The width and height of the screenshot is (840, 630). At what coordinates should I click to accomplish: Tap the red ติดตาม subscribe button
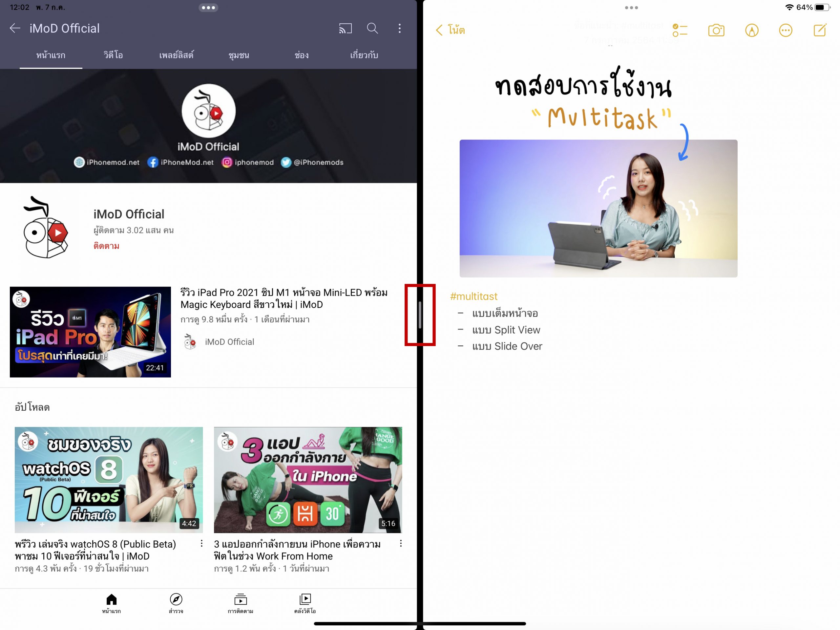(106, 246)
